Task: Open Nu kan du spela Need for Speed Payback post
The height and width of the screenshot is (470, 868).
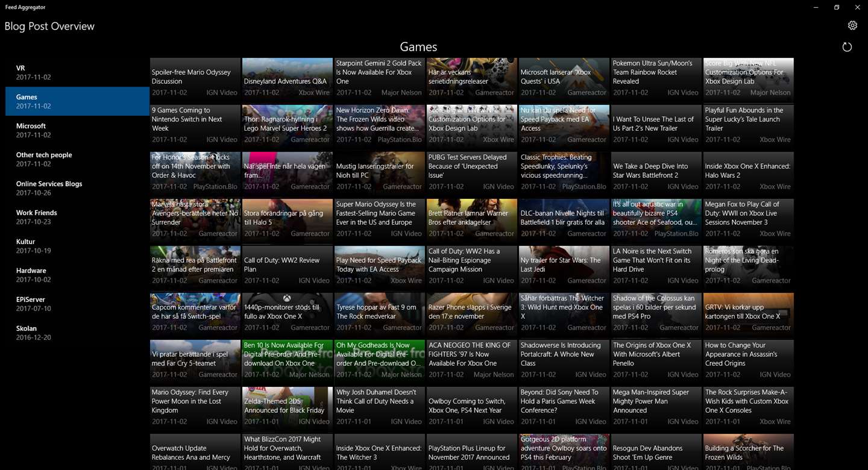Action: 564,127
